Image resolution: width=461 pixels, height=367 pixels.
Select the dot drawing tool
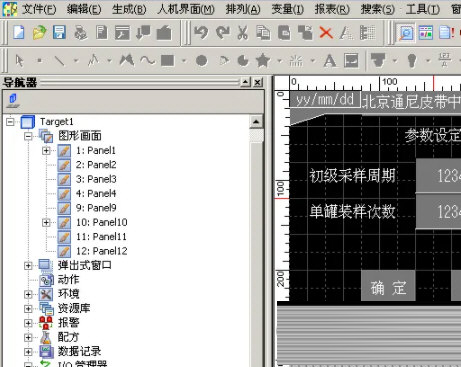pyautogui.click(x=40, y=61)
